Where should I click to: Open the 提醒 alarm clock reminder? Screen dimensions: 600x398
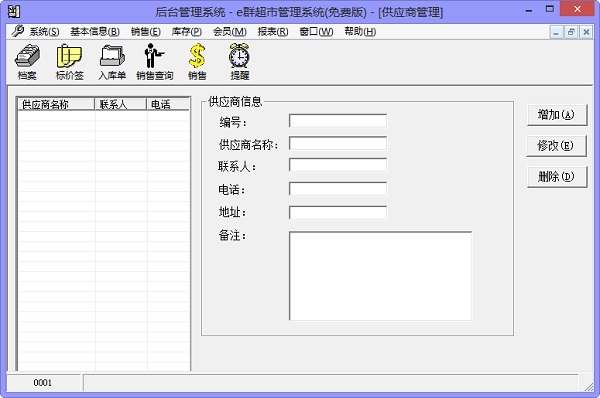click(240, 62)
